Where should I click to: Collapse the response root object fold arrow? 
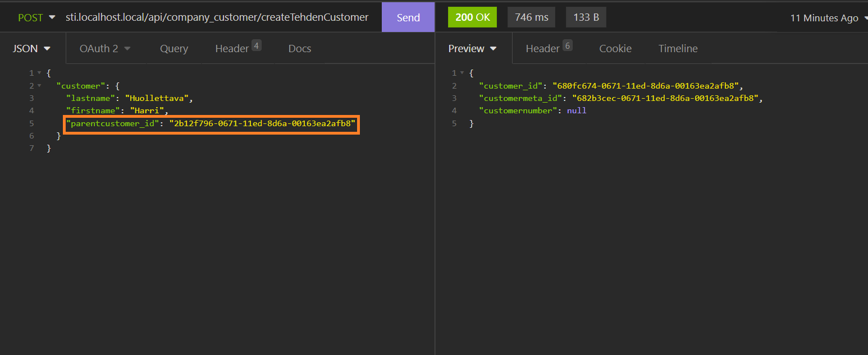click(462, 73)
